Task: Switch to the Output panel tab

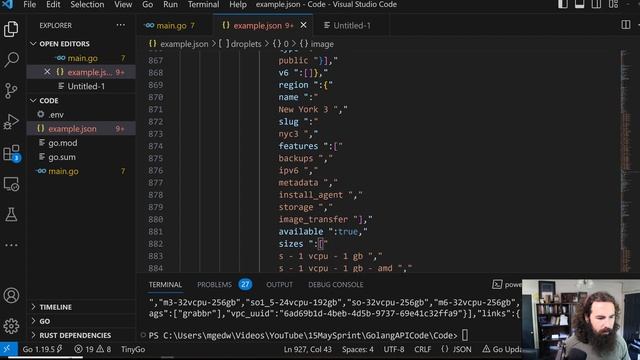Action: [279, 284]
